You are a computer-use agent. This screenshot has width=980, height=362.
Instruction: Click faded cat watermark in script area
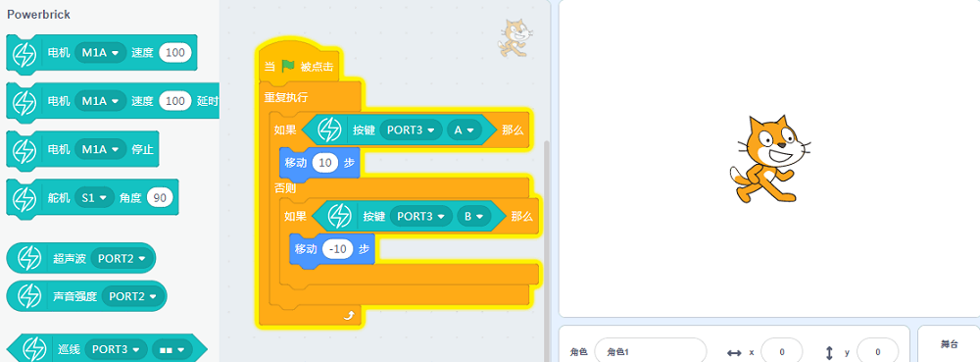[515, 39]
